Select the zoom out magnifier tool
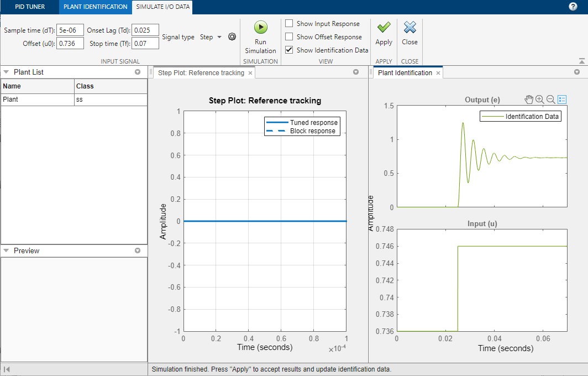Screen dimensions: 588x376 [550, 100]
